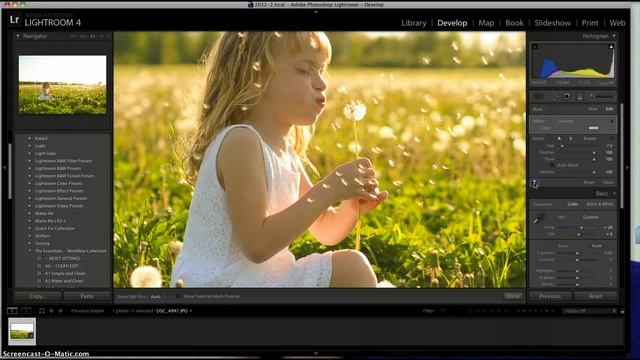Collapse The Essentials Workflow Collection folder
640x360 pixels.
[29, 251]
